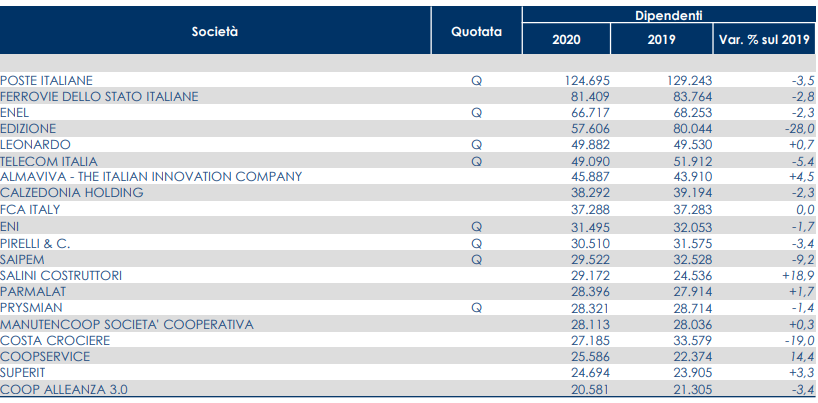Viewport: 818px width, 403px height.
Task: Click the TELECOM ITALIA company name
Action: pyautogui.click(x=49, y=161)
